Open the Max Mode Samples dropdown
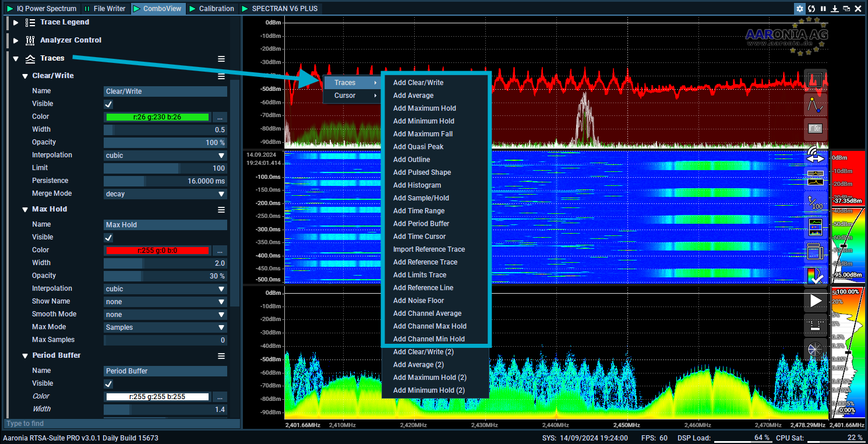This screenshot has height=444, width=868. click(x=165, y=327)
